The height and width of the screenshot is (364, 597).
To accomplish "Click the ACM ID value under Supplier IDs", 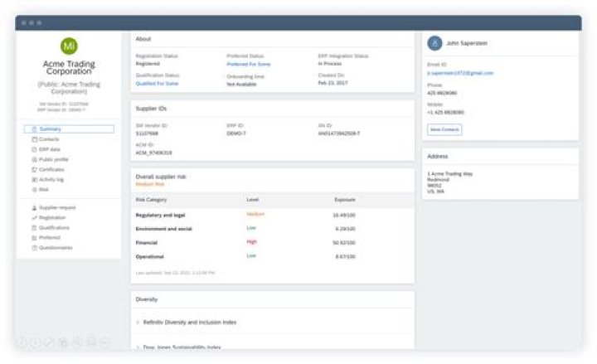I will click(153, 153).
